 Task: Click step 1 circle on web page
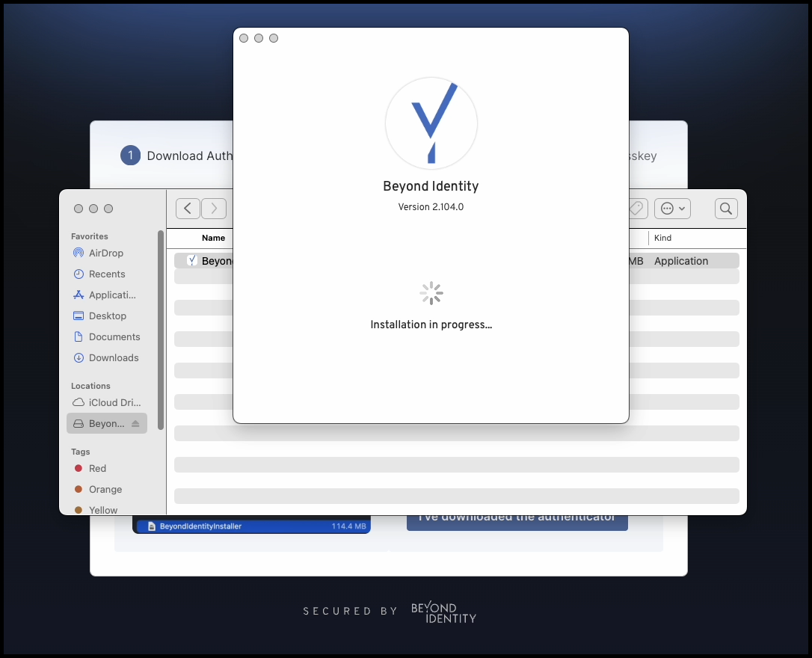pos(131,156)
